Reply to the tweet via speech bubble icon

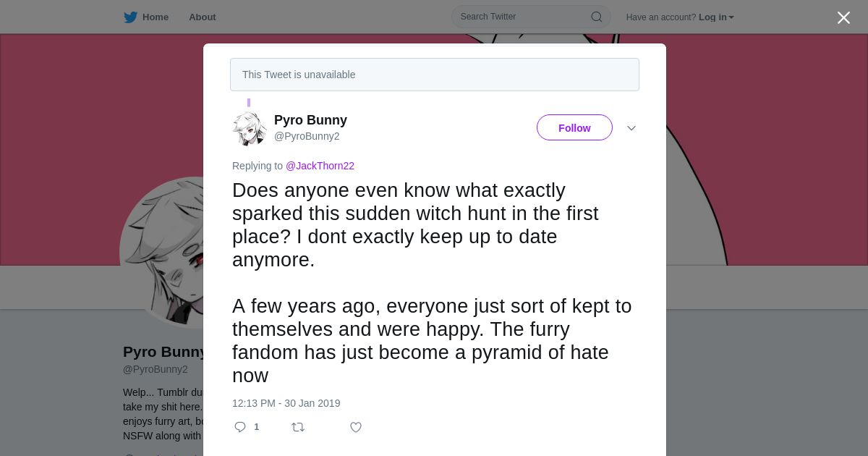click(x=240, y=427)
